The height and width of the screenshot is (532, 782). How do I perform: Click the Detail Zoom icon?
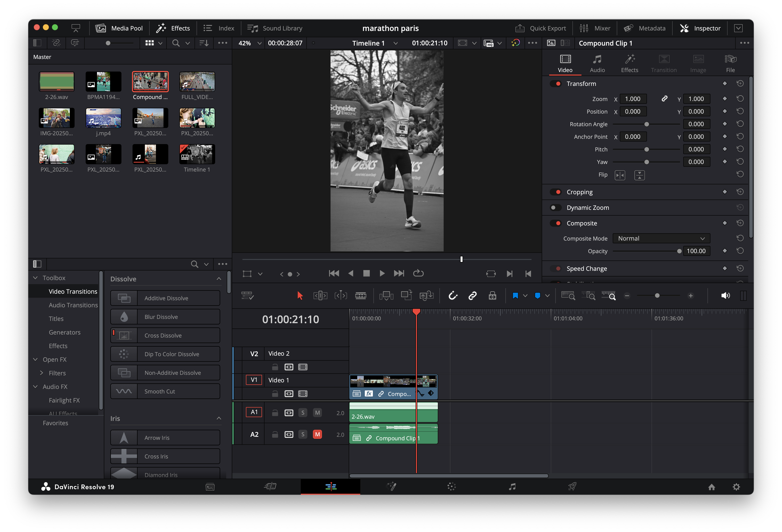pyautogui.click(x=589, y=296)
